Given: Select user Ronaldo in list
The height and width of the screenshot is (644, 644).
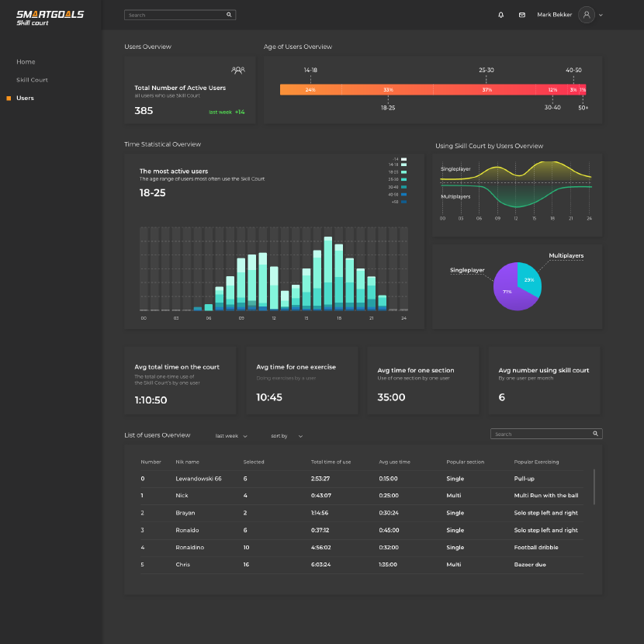Looking at the screenshot, I should tap(187, 530).
